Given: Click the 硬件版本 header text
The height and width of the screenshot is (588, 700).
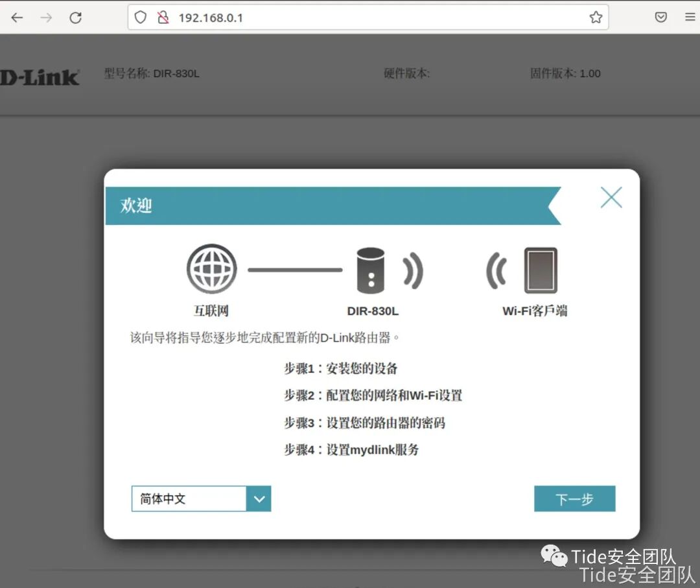Looking at the screenshot, I should click(x=406, y=73).
